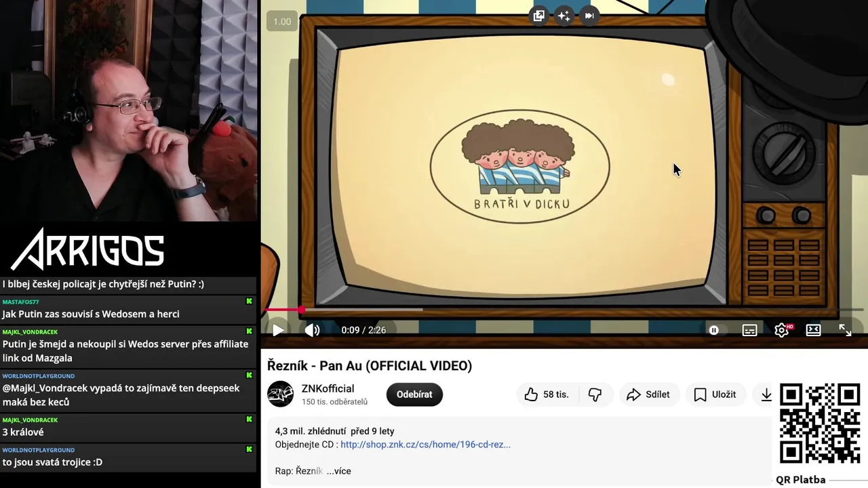Viewport: 868px width, 488px height.
Task: Click the 150 tis. odběratelů subscriber count
Action: coord(334,402)
